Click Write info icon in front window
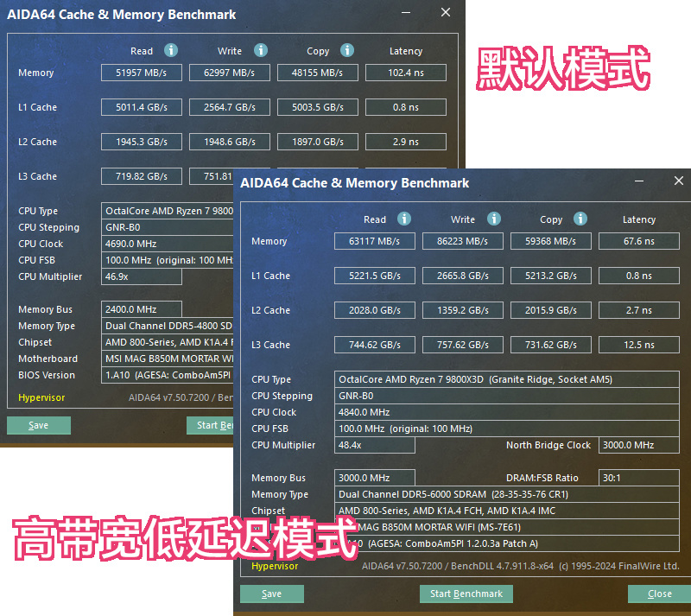Viewport: 691px width, 616px height. click(x=494, y=219)
